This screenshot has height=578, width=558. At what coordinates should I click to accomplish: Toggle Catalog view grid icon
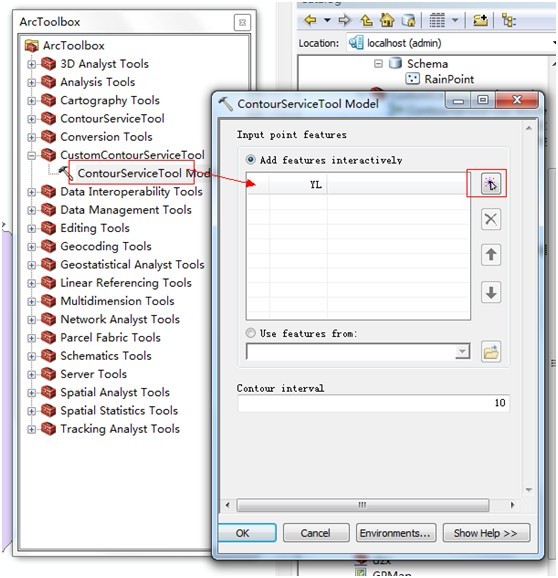pyautogui.click(x=437, y=20)
